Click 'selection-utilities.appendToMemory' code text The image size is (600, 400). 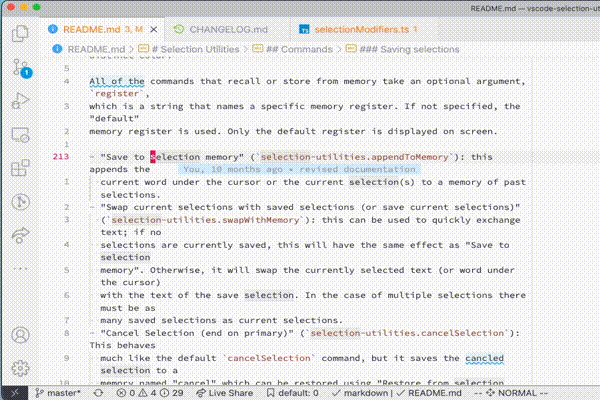354,157
